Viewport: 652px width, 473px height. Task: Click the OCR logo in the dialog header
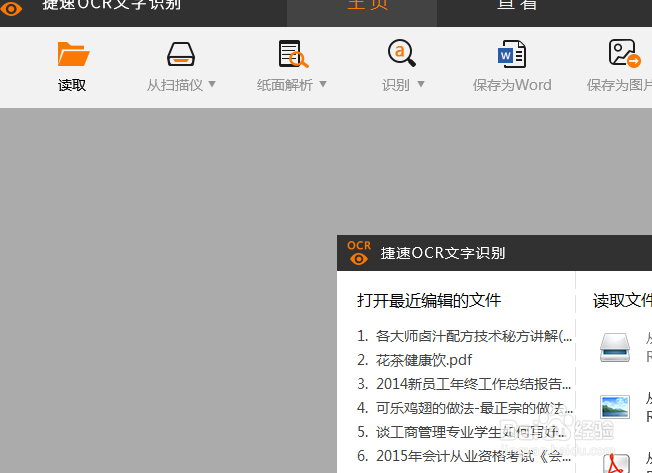tap(359, 253)
